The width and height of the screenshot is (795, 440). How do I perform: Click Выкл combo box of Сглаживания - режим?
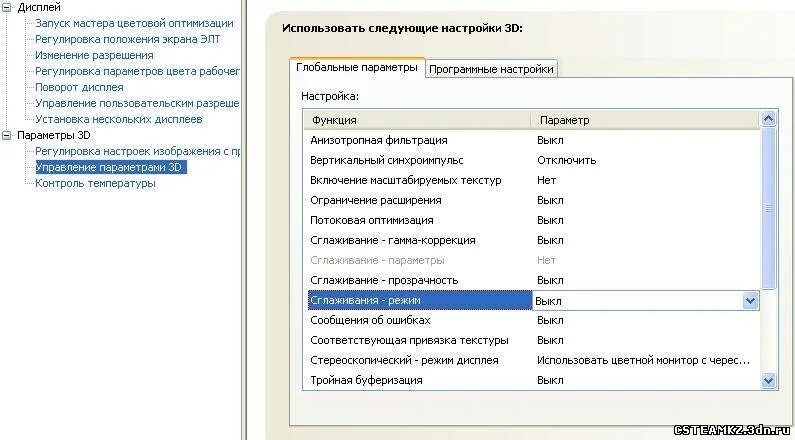click(x=645, y=301)
